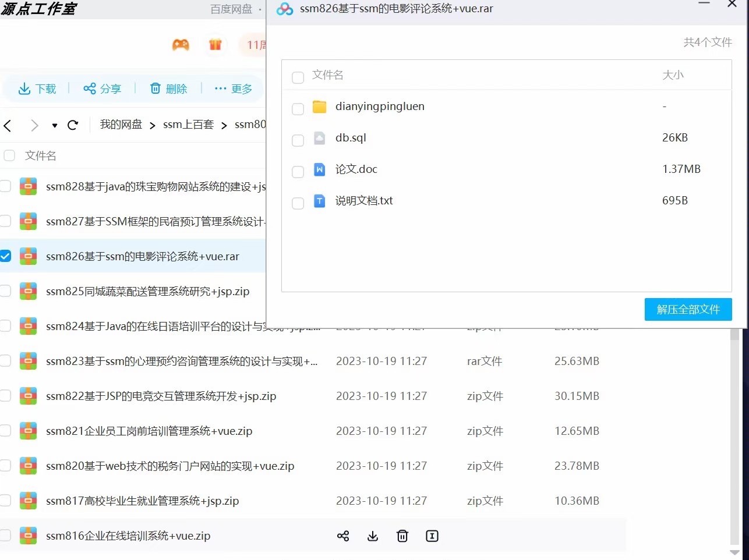Click the 分享 share toolbar icon
This screenshot has width=749, height=560.
click(x=90, y=88)
